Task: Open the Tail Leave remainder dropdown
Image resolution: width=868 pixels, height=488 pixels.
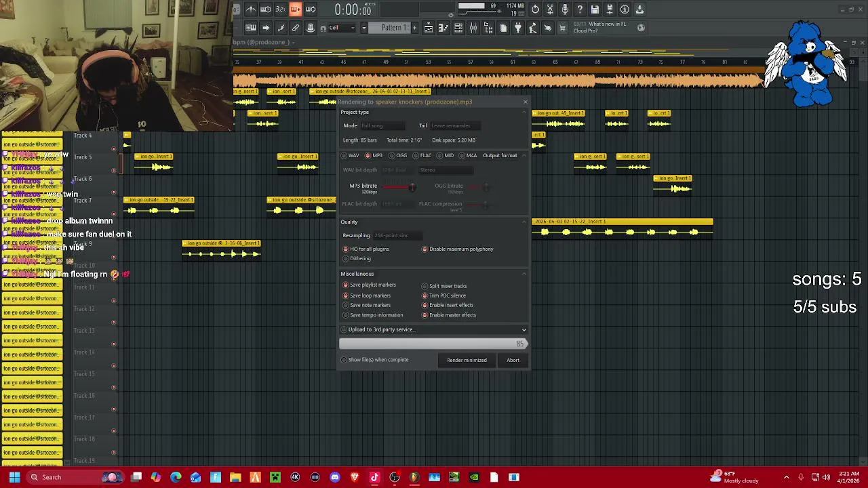Action: point(454,125)
